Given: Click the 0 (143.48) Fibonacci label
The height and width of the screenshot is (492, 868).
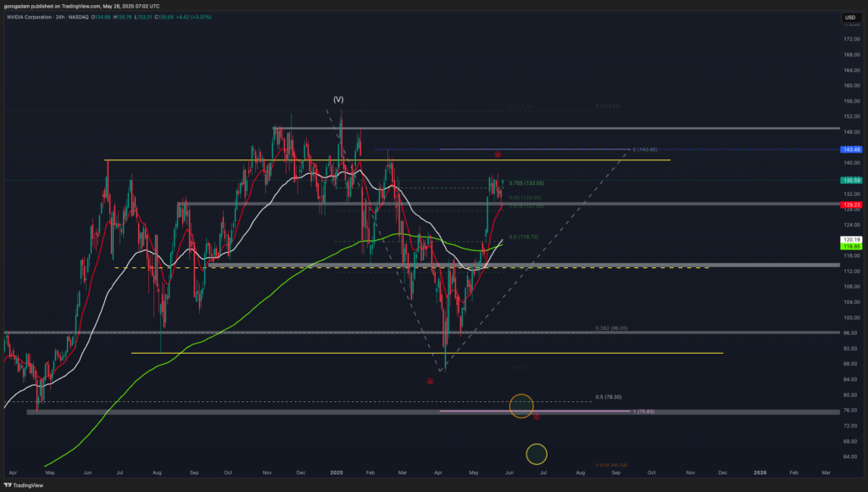Looking at the screenshot, I should click(x=645, y=149).
